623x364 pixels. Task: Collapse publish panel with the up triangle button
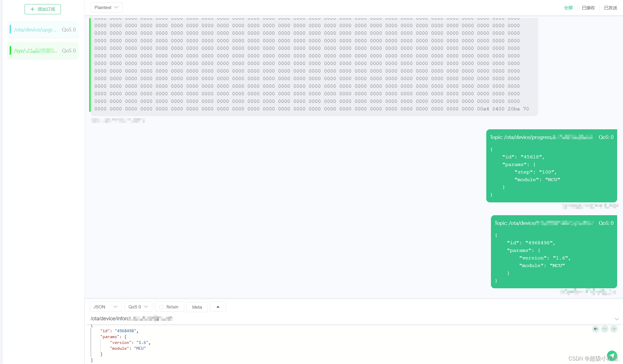click(218, 307)
